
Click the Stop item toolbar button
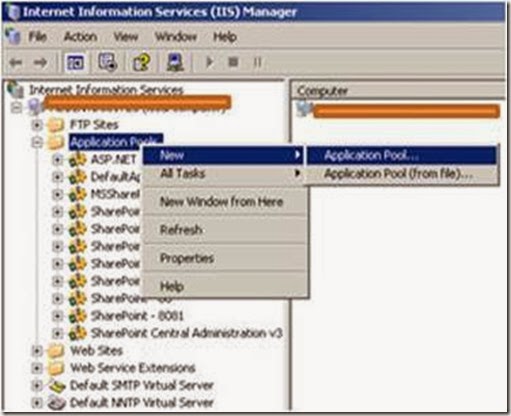click(233, 62)
